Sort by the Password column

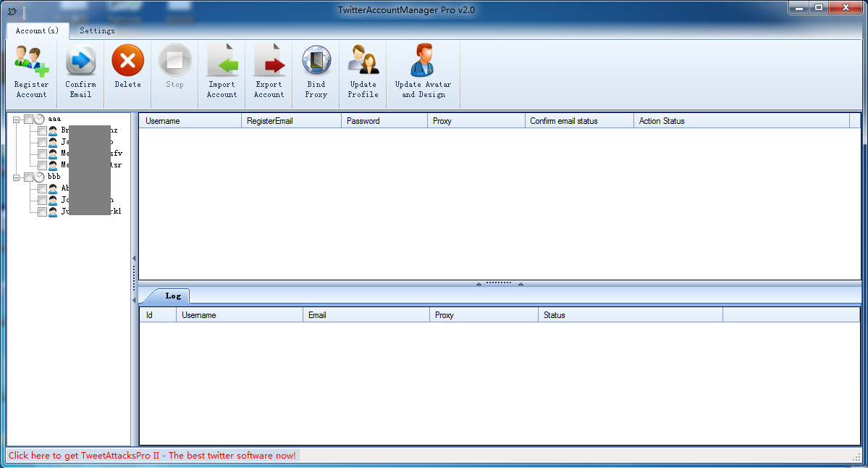[384, 121]
